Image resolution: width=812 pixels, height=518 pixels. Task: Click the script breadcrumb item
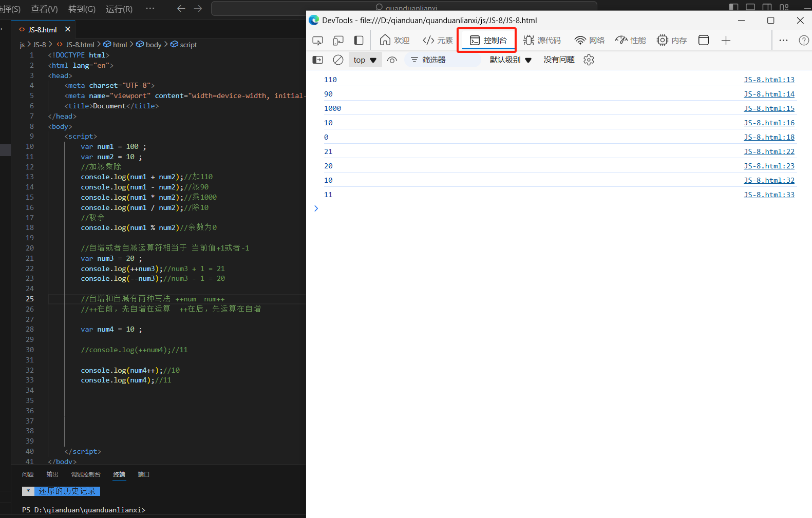pos(184,45)
